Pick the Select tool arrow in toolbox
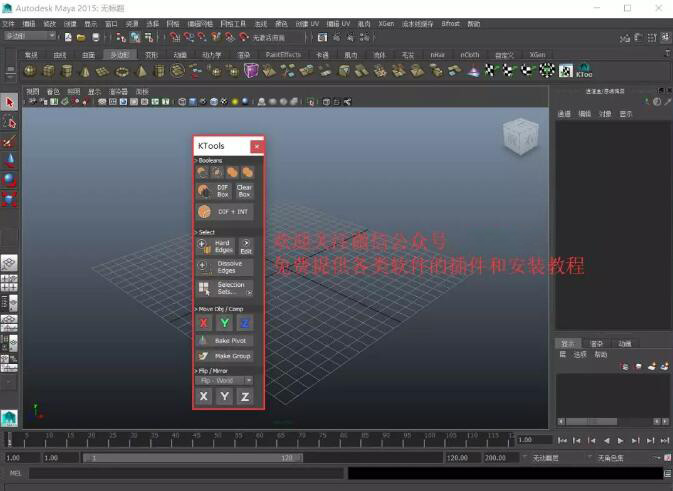 point(9,102)
